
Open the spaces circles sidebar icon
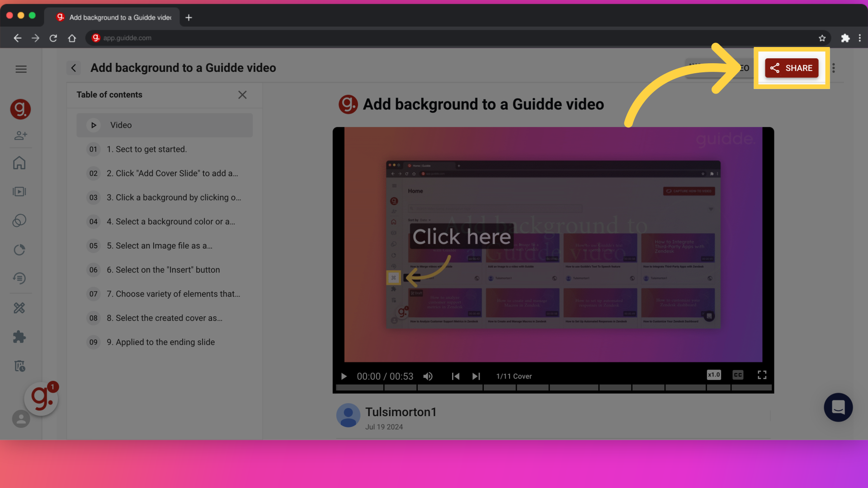(19, 221)
